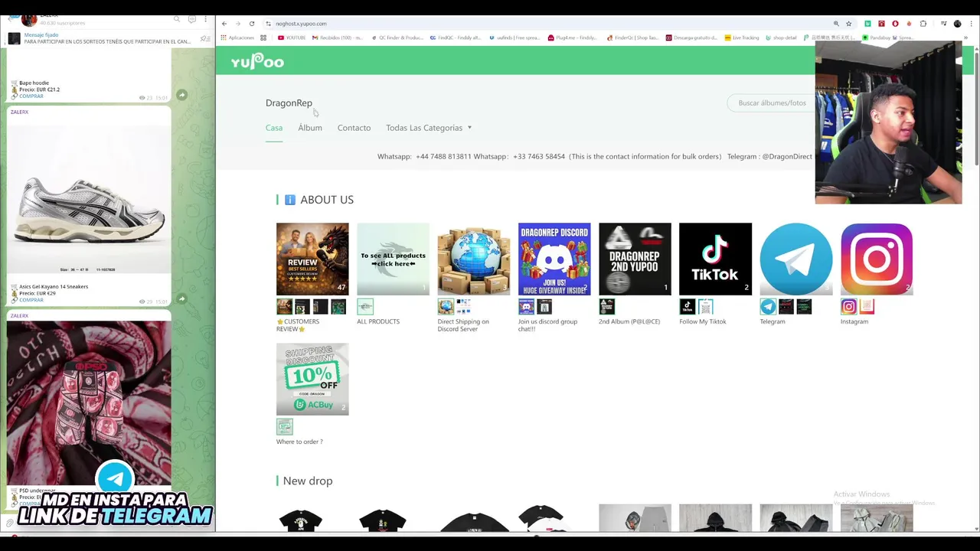Viewport: 980px width, 551px height.
Task: Open Telegram three-dot more menu
Action: point(205,19)
